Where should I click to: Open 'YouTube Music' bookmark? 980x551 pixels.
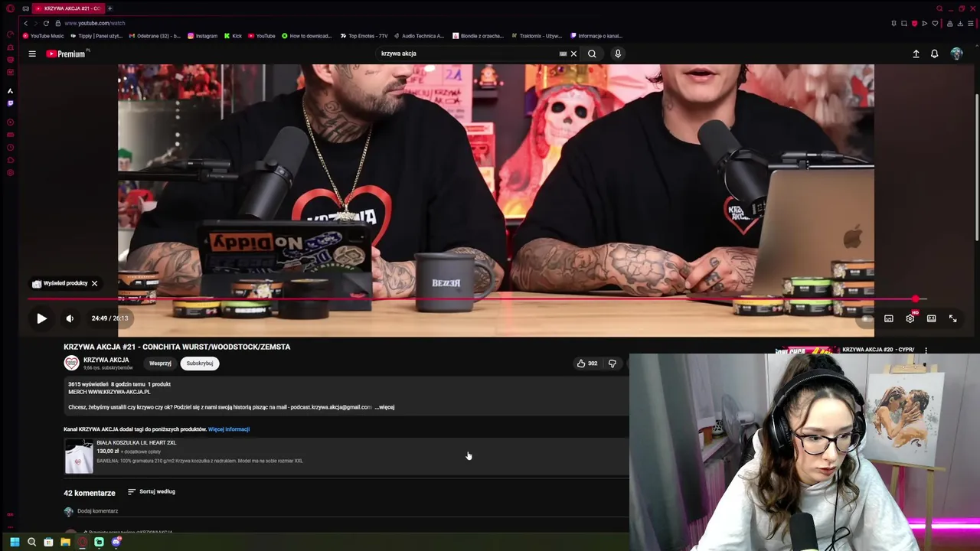tap(44, 36)
